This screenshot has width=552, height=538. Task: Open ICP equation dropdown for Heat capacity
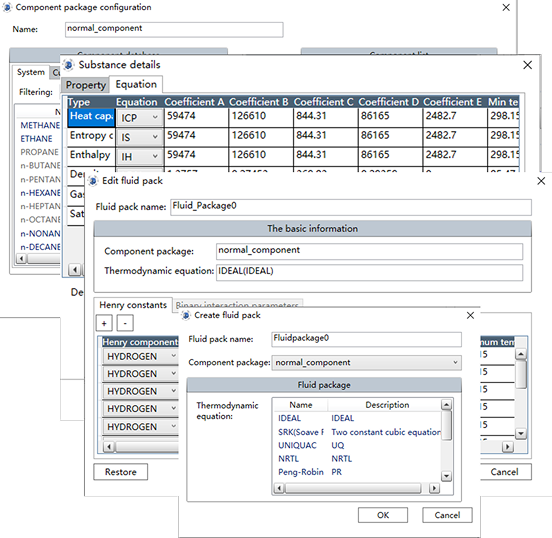coord(140,118)
